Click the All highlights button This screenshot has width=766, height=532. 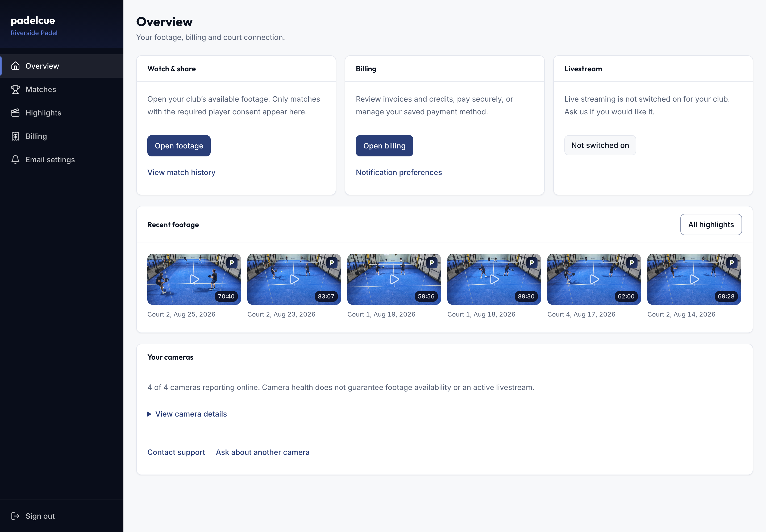pyautogui.click(x=711, y=224)
